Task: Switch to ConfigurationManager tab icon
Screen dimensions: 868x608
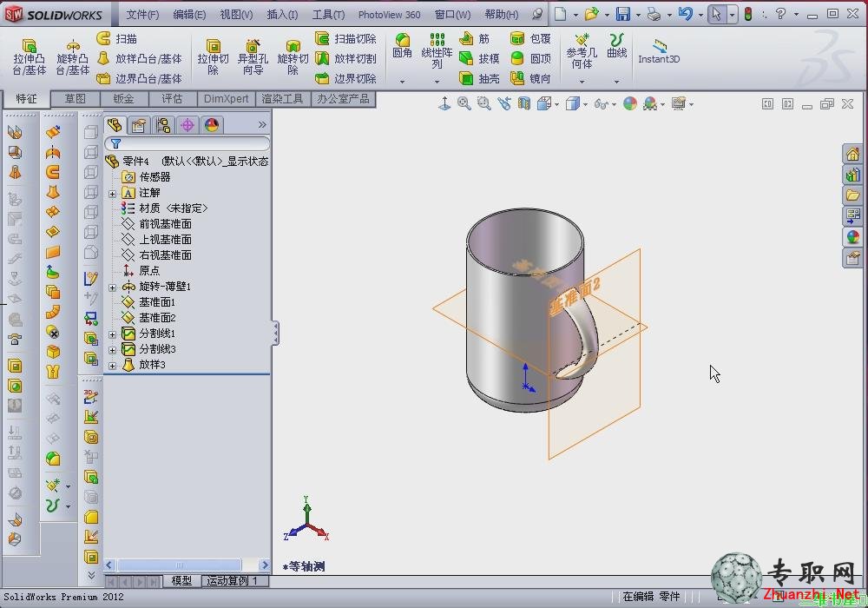Action: pos(163,125)
